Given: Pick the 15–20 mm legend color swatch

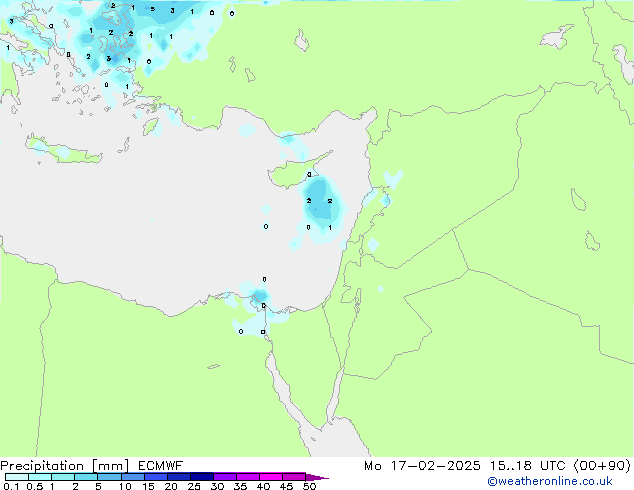Looking at the screenshot, I should (155, 477).
